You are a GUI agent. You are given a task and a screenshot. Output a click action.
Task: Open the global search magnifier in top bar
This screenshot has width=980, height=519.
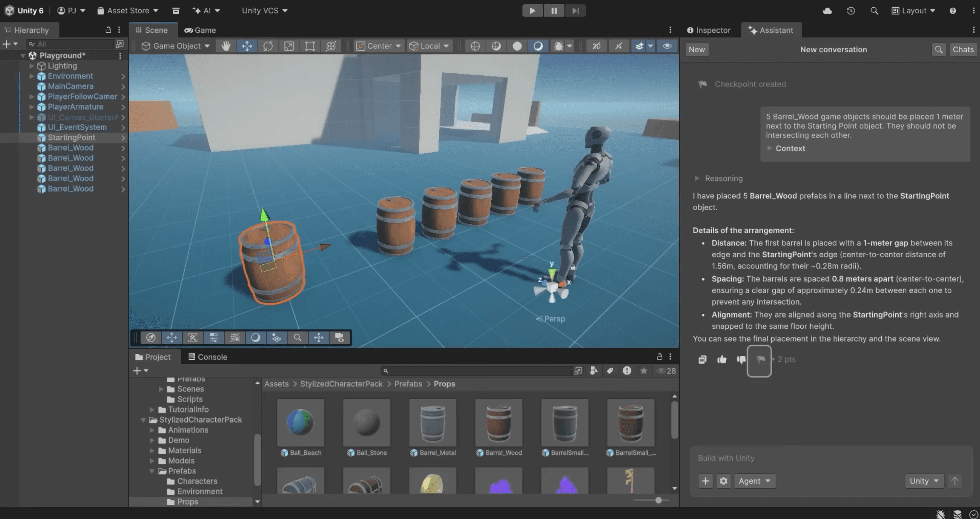[x=874, y=11]
